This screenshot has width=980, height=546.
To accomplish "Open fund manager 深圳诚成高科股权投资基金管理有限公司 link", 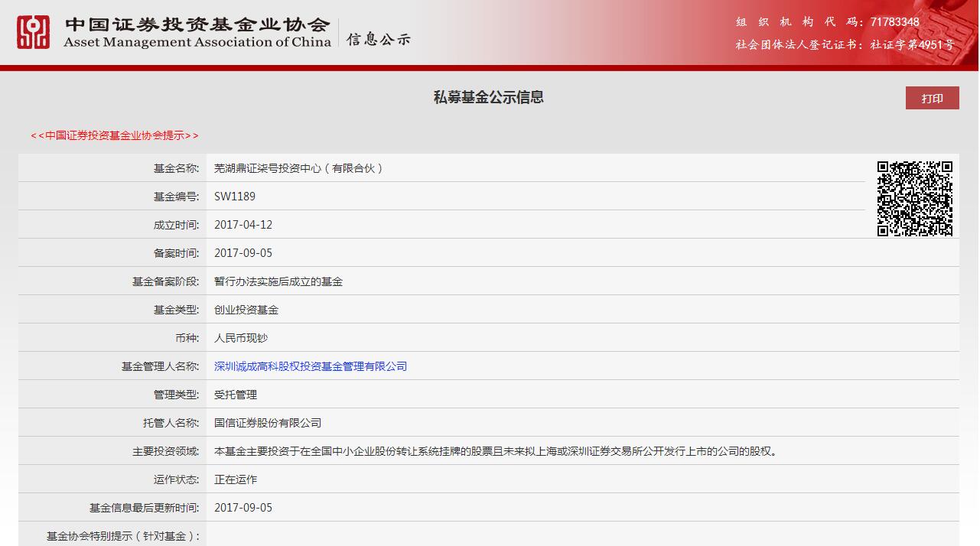I will [x=311, y=366].
